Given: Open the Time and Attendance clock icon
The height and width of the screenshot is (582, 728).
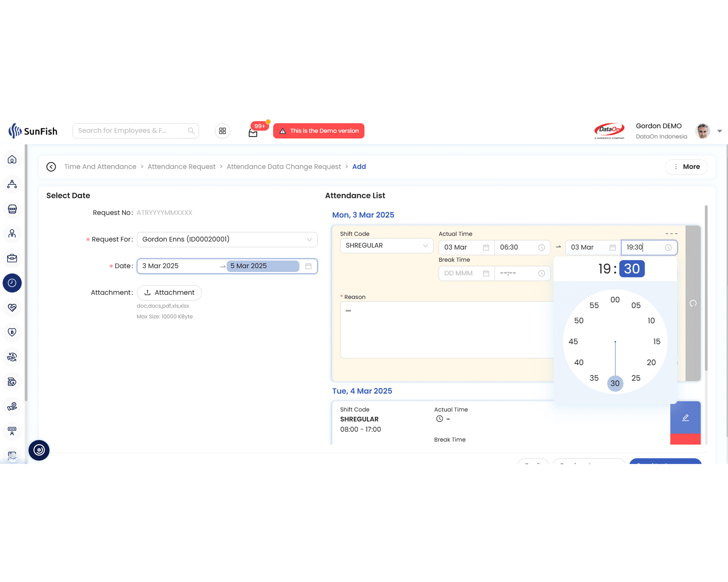Looking at the screenshot, I should 12,283.
